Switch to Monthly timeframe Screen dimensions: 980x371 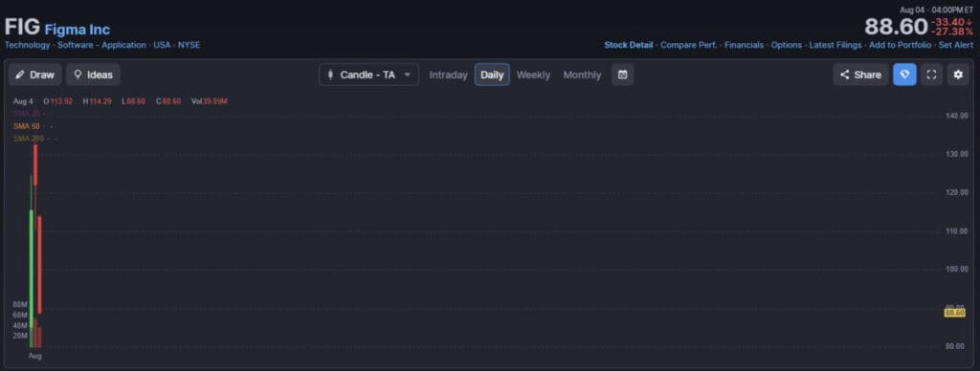click(582, 75)
